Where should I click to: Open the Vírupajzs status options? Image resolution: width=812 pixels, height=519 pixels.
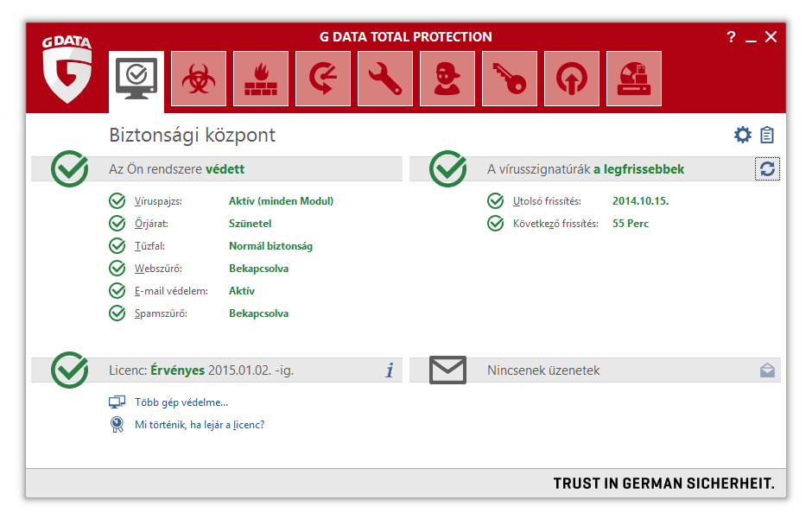pos(281,201)
